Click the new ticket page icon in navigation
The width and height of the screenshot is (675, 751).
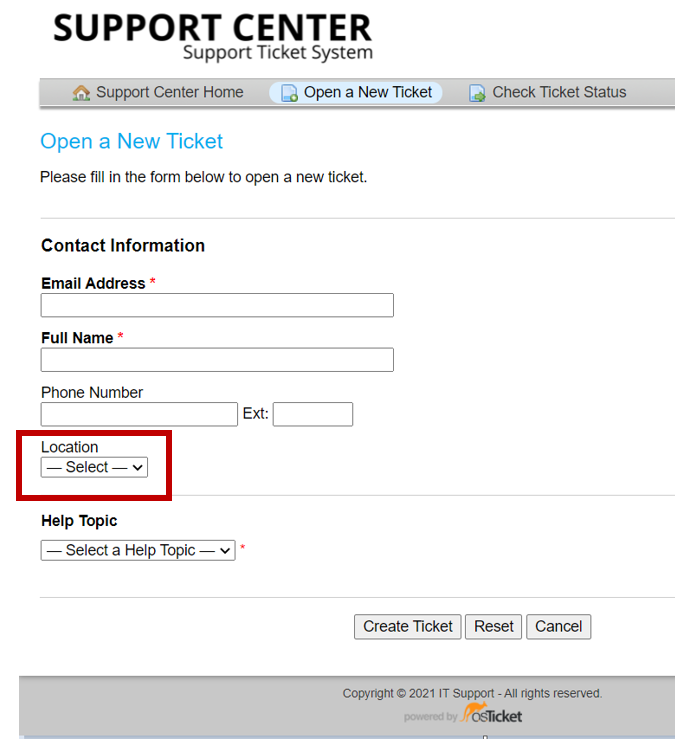tap(290, 93)
